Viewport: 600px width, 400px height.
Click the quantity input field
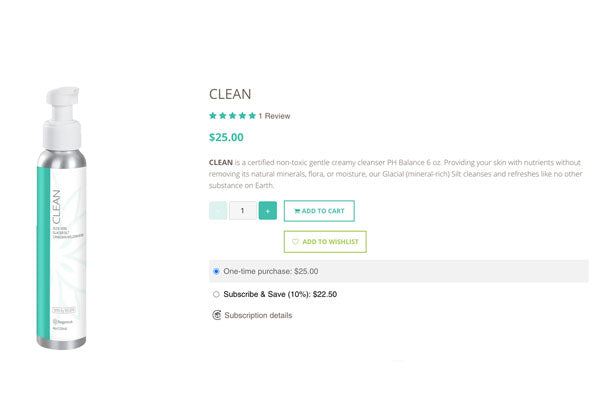243,211
